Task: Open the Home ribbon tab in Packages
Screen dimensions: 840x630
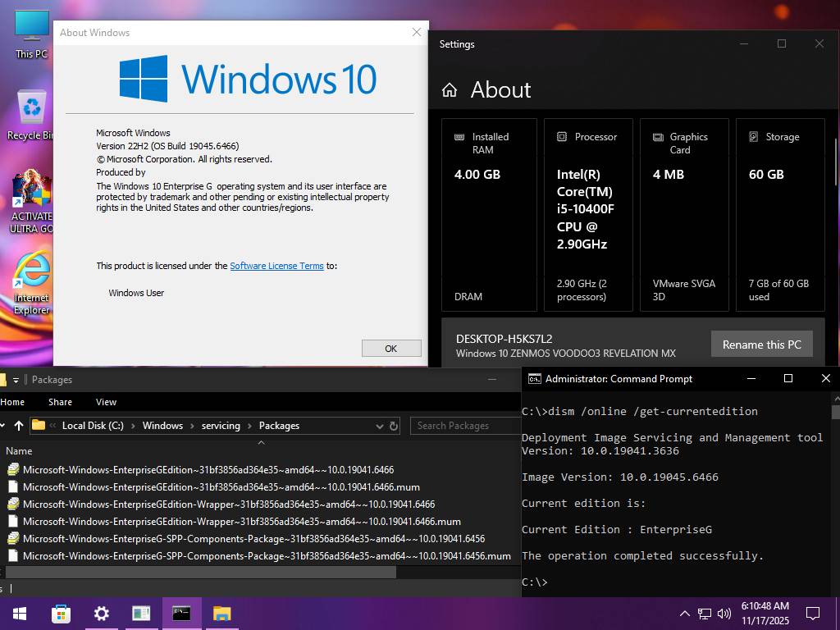Action: tap(12, 402)
